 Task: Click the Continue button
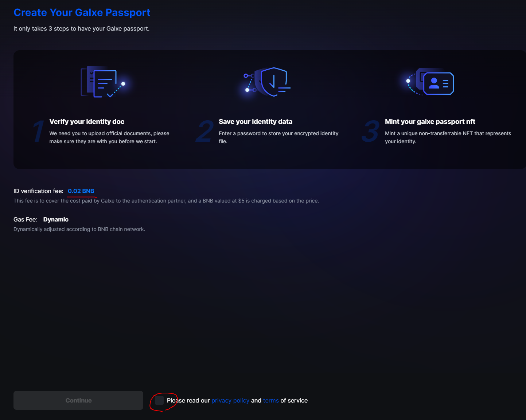[x=78, y=400]
